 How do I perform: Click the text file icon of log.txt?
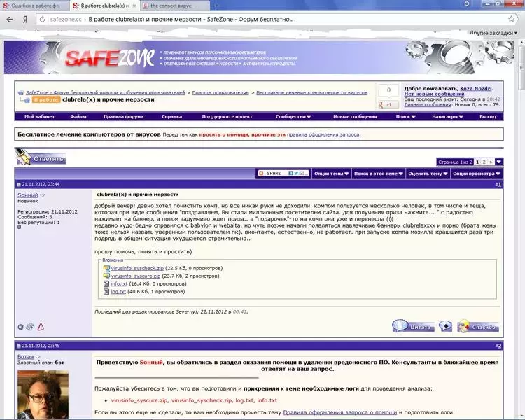coord(106,292)
